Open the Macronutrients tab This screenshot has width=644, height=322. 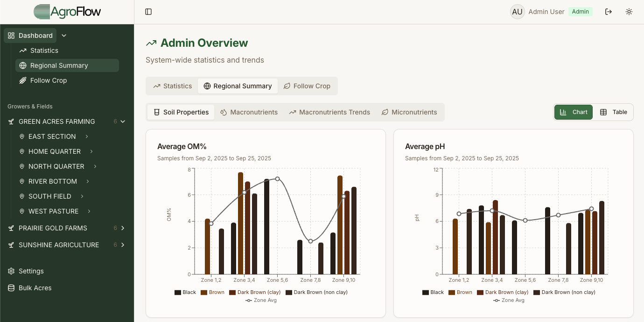tap(249, 112)
